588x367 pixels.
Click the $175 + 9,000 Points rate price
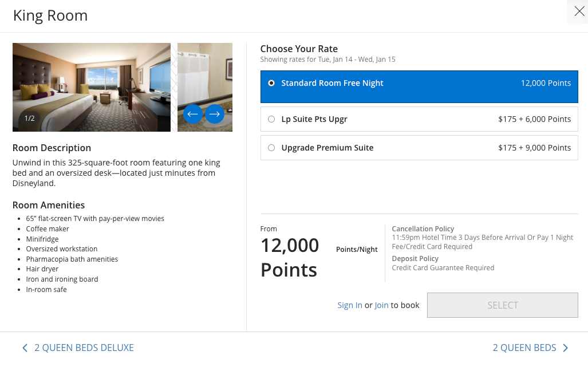point(534,148)
